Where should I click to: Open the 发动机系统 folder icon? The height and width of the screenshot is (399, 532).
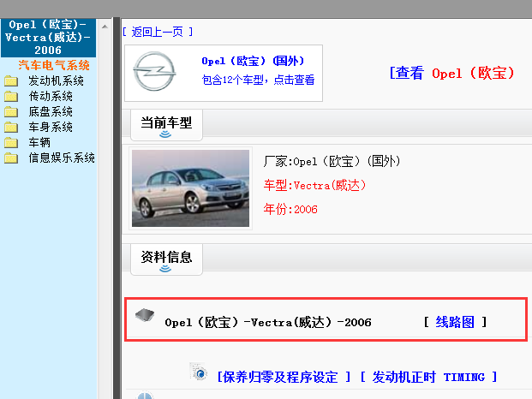pyautogui.click(x=11, y=81)
